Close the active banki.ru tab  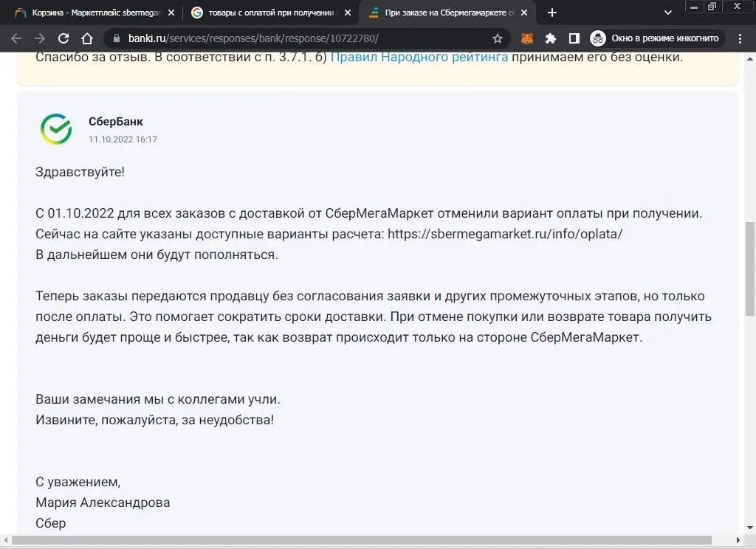[x=524, y=13]
